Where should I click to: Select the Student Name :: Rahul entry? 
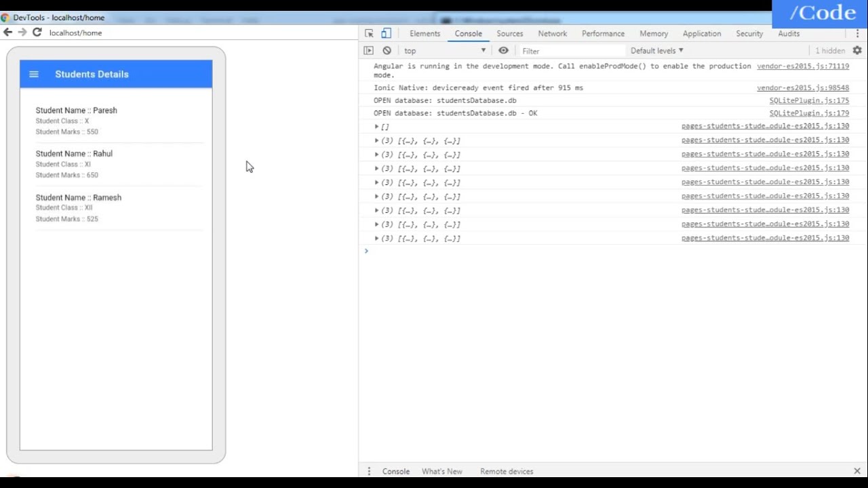coord(74,154)
